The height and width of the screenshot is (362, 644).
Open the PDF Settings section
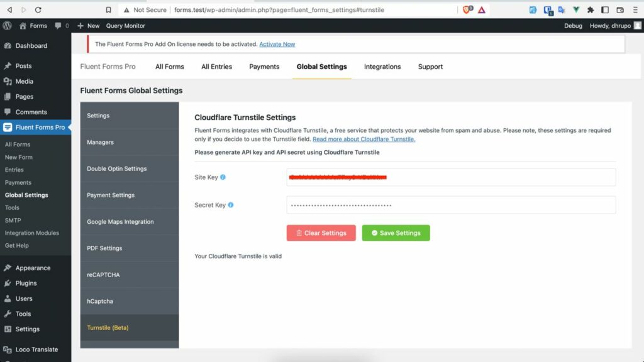(130, 248)
